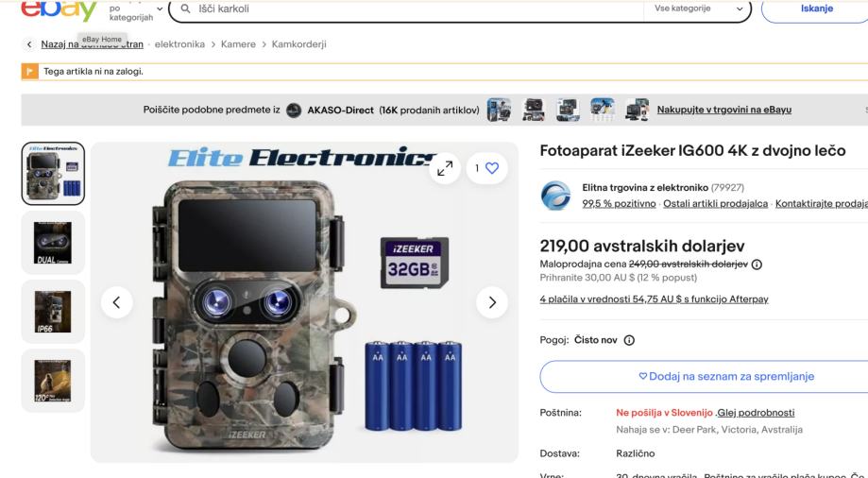Viewport: 868px width, 478px height.
Task: Click Dodaj na seznam za spremljanje button
Action: pyautogui.click(x=704, y=377)
